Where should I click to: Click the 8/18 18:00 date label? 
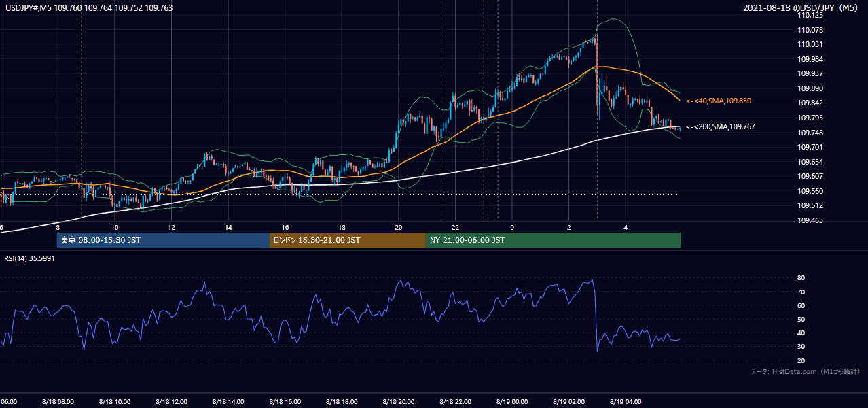342,402
